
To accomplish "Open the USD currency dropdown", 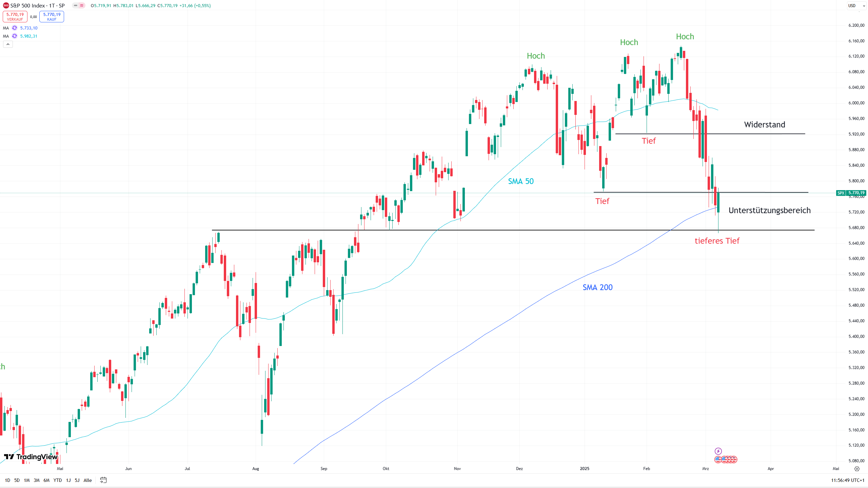I will 856,5.
